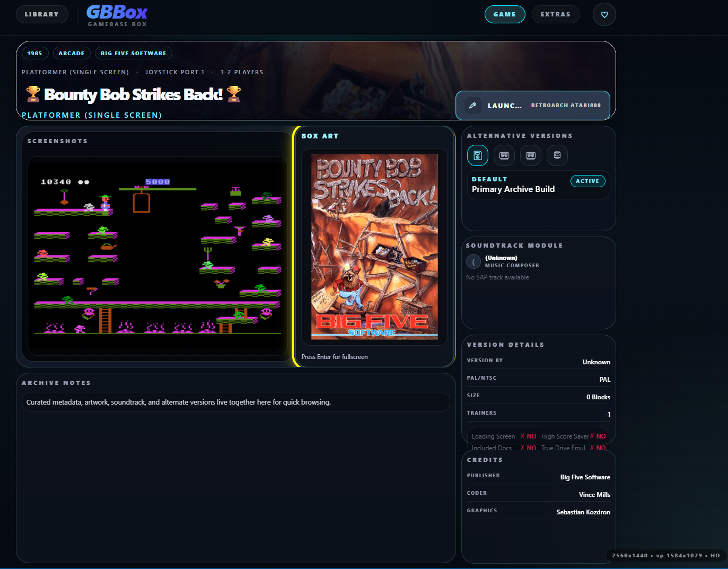Click the archive notes description text
The width and height of the screenshot is (728, 569).
point(179,402)
